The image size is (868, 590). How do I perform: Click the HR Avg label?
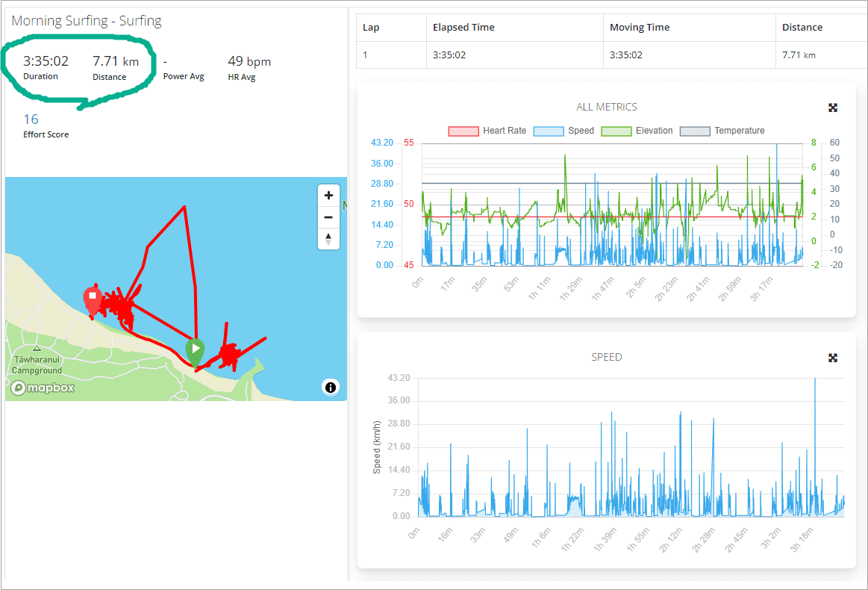[x=241, y=77]
